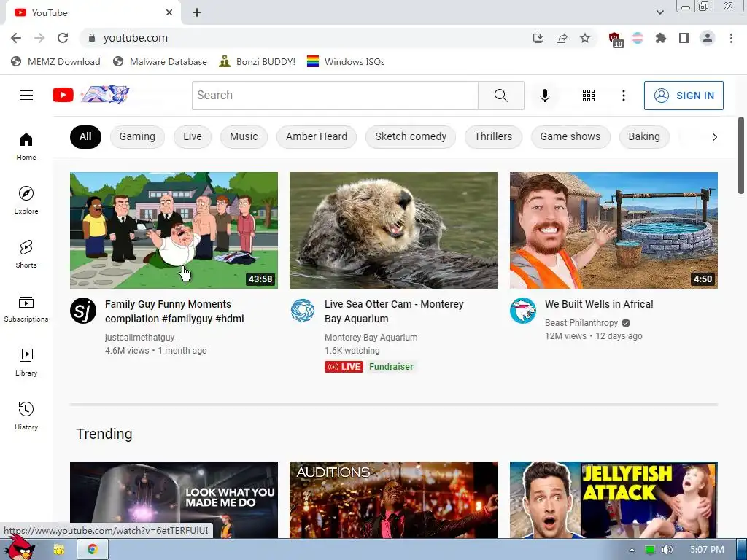The width and height of the screenshot is (747, 560).
Task: Open Subscriptions in the sidebar
Action: tap(26, 308)
